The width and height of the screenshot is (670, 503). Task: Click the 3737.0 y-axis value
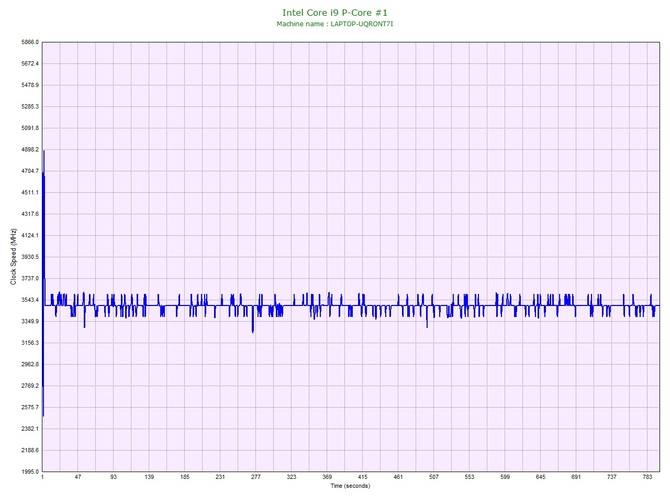[x=30, y=278]
